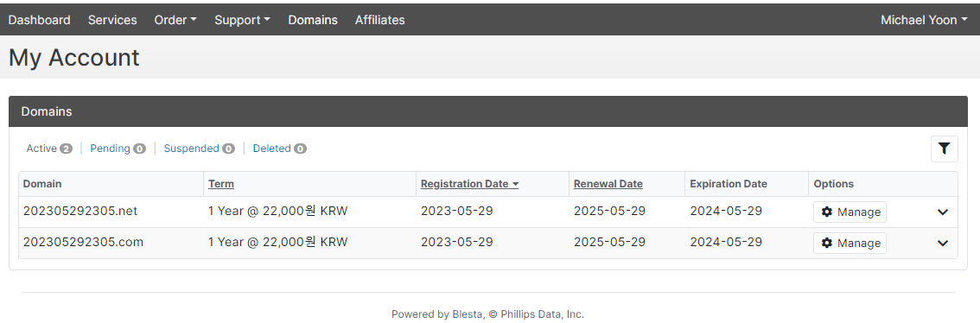Switch to the Deleted domains tab
980x323 pixels.
(279, 149)
